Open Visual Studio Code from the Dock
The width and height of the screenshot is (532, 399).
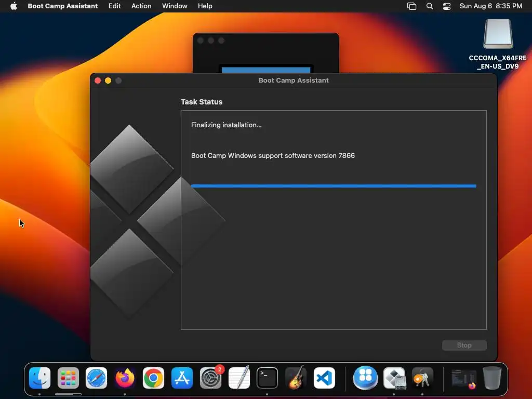[x=324, y=378]
